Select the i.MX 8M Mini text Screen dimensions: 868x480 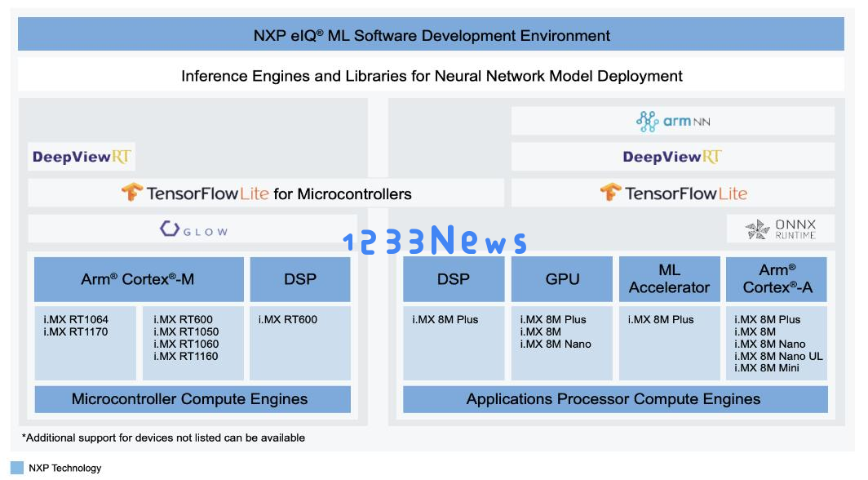click(767, 368)
